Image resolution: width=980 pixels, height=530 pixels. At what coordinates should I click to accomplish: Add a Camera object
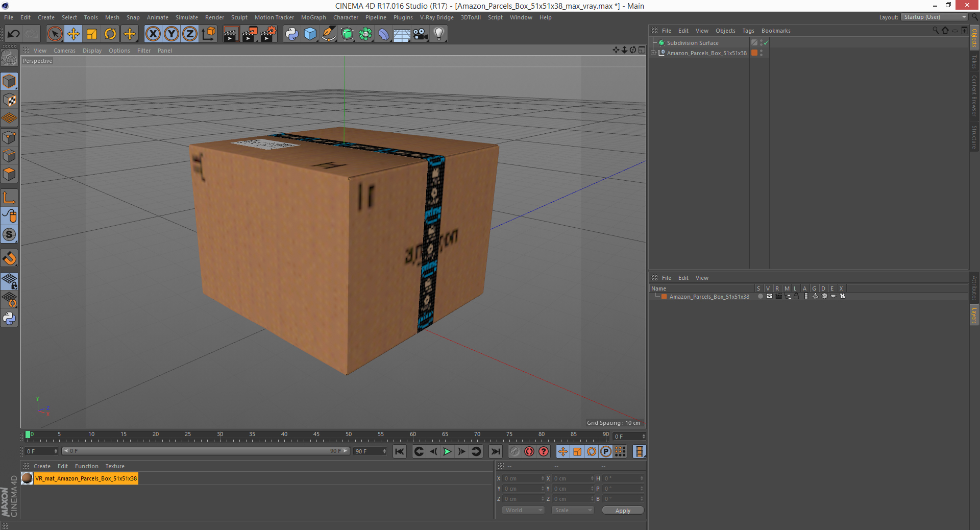tap(421, 34)
